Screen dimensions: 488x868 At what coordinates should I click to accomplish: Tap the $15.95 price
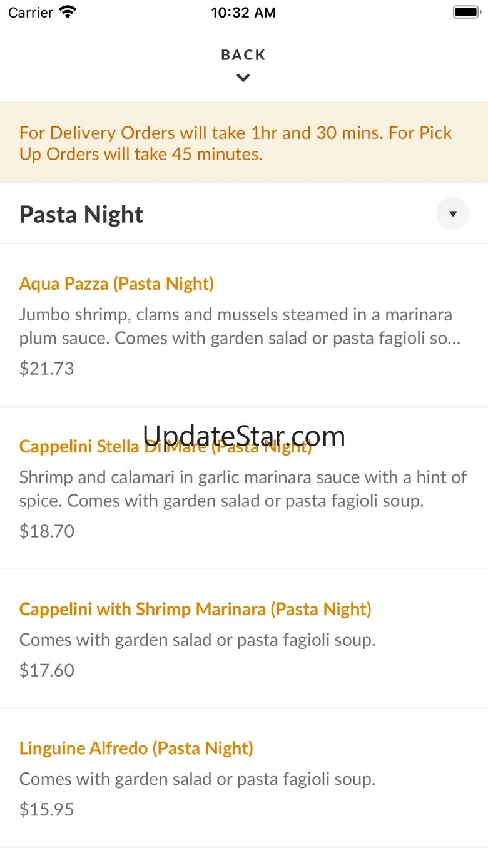tap(47, 809)
